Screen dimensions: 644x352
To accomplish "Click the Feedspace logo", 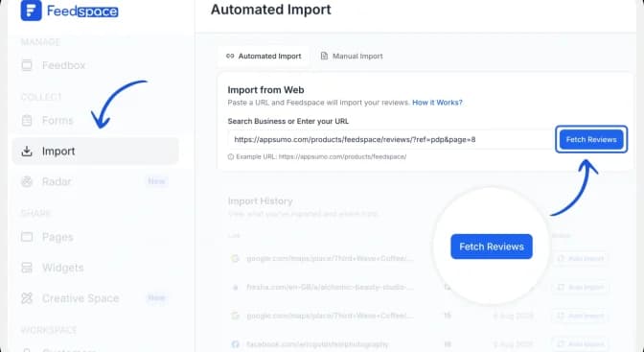I will [x=69, y=11].
